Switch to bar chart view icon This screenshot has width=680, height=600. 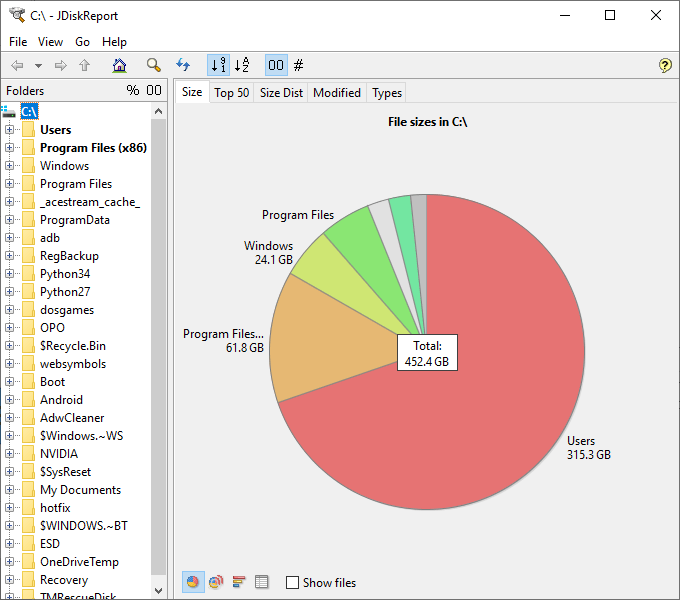pos(238,582)
